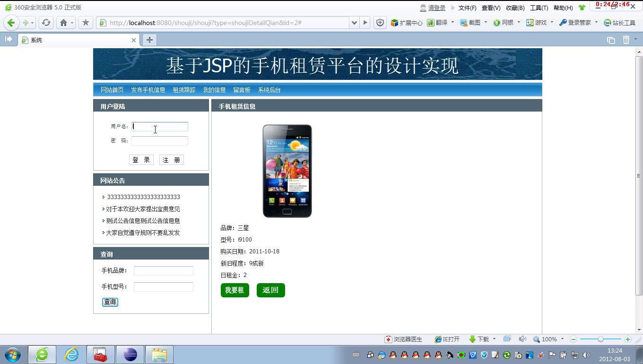Screen dimensions: 643x364
Task: Click IE打开 in status bar
Action: pos(447,339)
